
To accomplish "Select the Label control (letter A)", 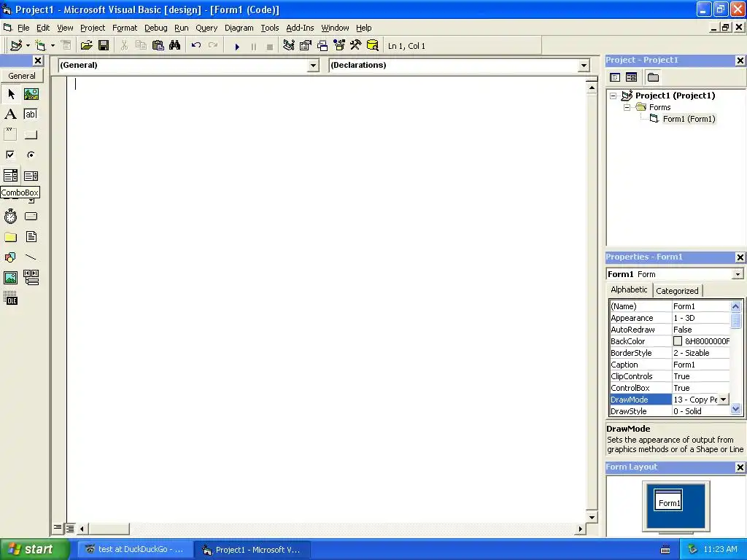I will (x=10, y=114).
